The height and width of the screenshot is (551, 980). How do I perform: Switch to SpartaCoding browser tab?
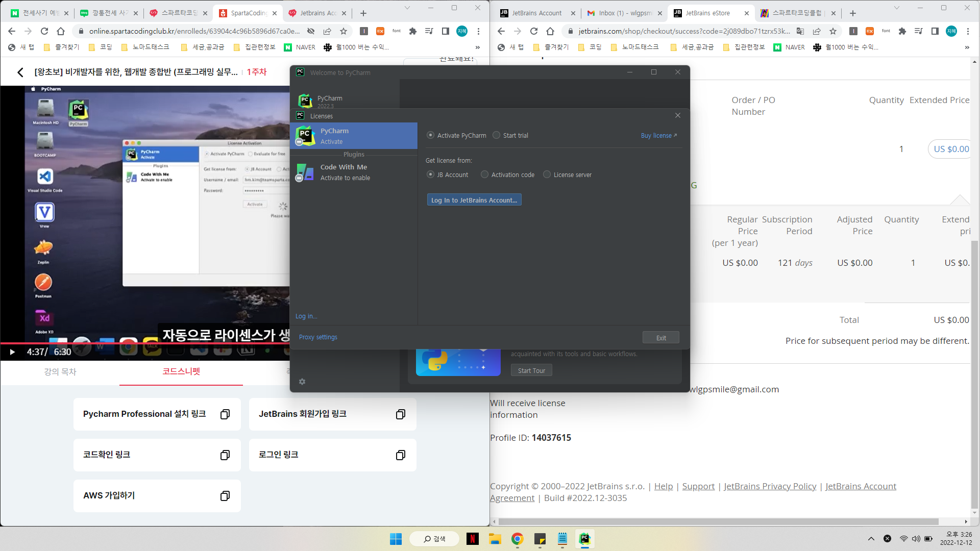pyautogui.click(x=248, y=13)
